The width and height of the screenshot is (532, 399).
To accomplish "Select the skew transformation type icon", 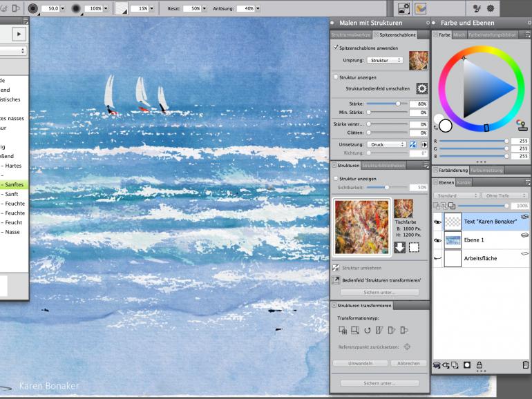I will pos(379,330).
